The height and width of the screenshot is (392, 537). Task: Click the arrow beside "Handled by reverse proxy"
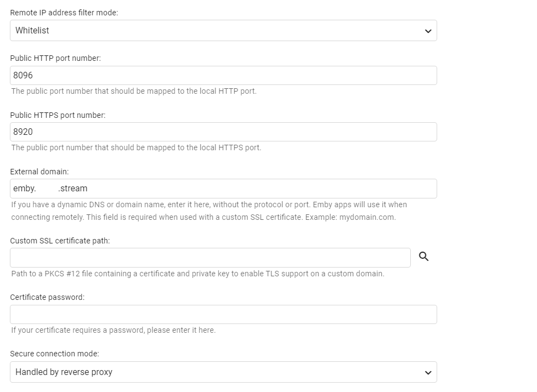(x=428, y=373)
